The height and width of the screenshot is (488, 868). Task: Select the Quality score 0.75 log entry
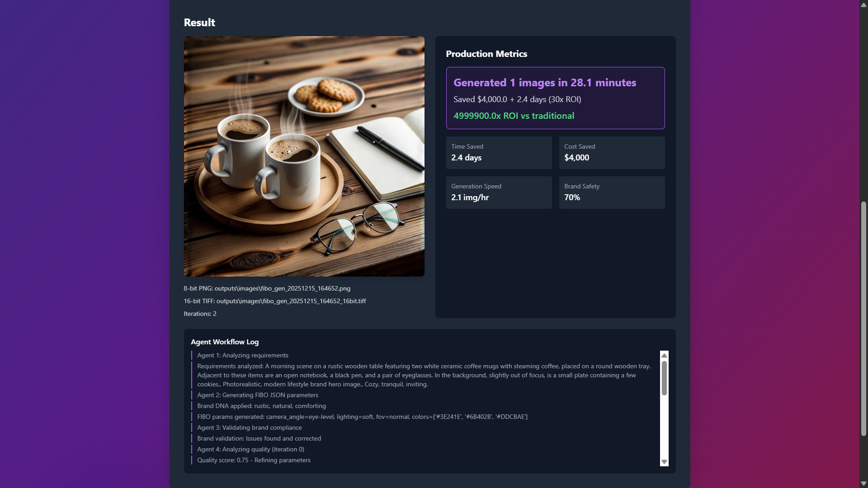[254, 460]
